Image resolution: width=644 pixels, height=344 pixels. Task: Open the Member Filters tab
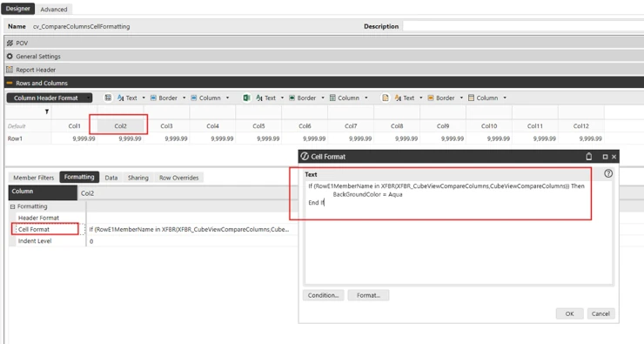pos(34,178)
